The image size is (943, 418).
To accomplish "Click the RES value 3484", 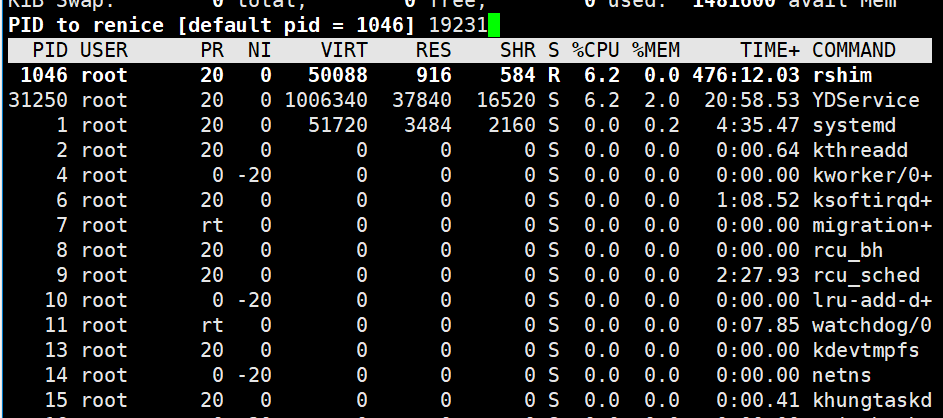I will [x=428, y=125].
